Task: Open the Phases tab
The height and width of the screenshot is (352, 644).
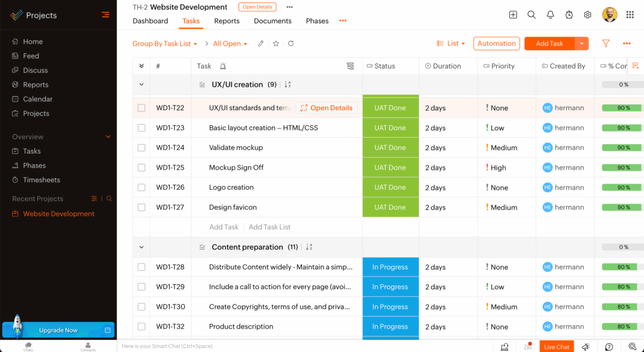Action: click(x=317, y=21)
